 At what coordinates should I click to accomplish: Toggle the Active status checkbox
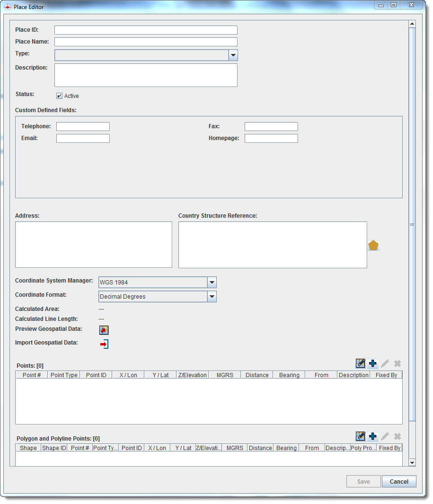[x=60, y=96]
